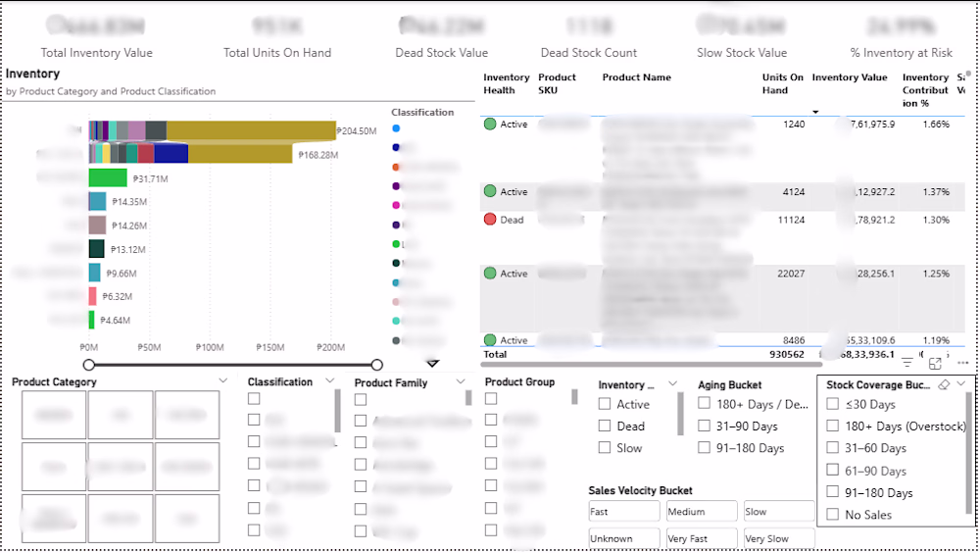Image resolution: width=980 pixels, height=553 pixels.
Task: Click the ₱204.50M bar value label
Action: click(357, 130)
